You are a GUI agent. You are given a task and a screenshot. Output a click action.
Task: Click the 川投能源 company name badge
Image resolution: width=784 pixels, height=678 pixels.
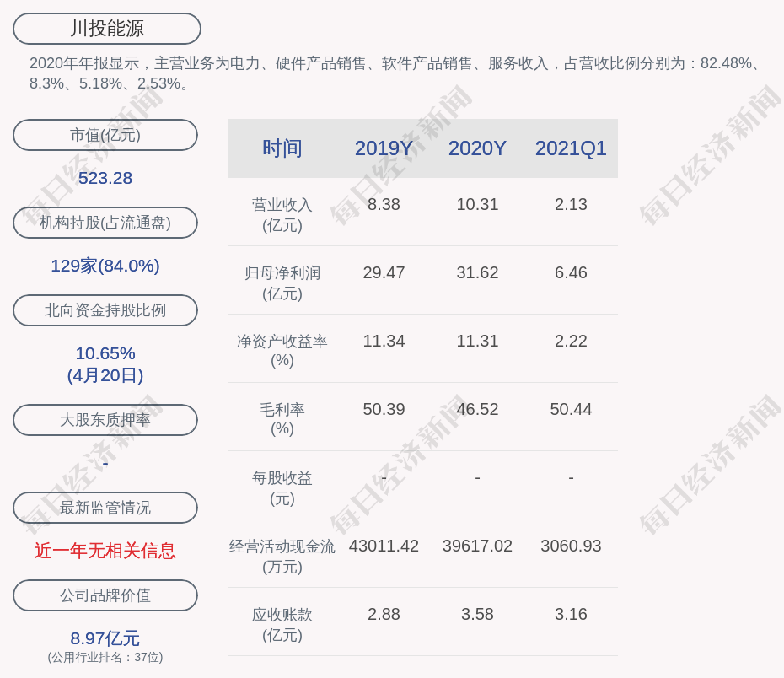pyautogui.click(x=107, y=29)
